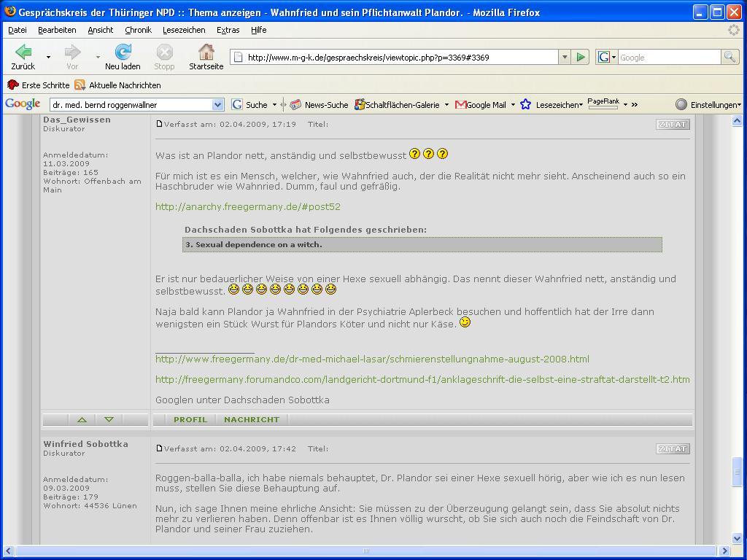Click the Zurück back arrow button
747x560 pixels.
click(23, 52)
